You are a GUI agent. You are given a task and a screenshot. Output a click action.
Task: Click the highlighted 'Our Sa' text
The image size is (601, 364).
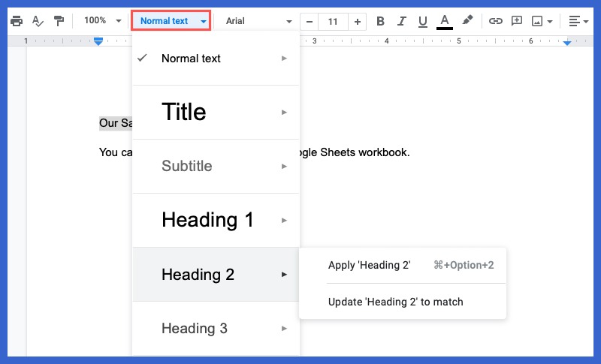click(x=116, y=123)
